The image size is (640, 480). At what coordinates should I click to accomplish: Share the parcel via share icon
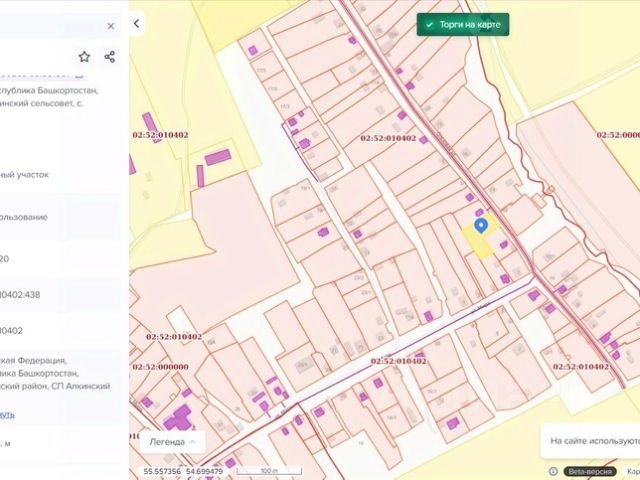tap(109, 57)
